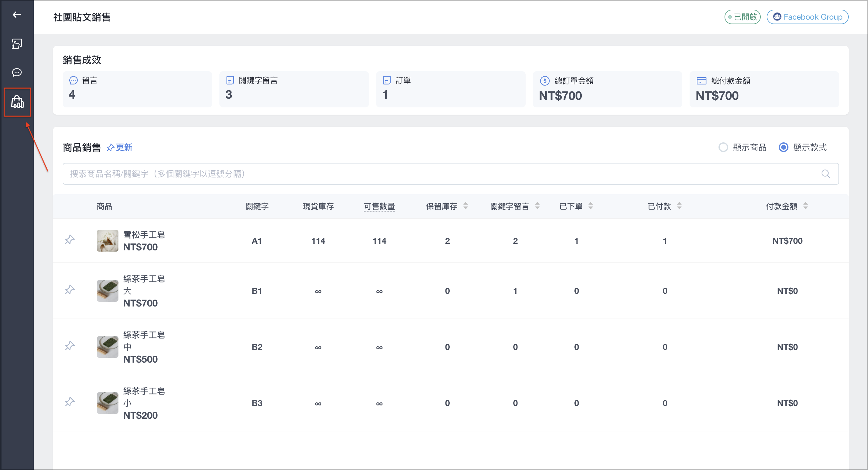Sort by 保留庫存 column

tap(465, 206)
